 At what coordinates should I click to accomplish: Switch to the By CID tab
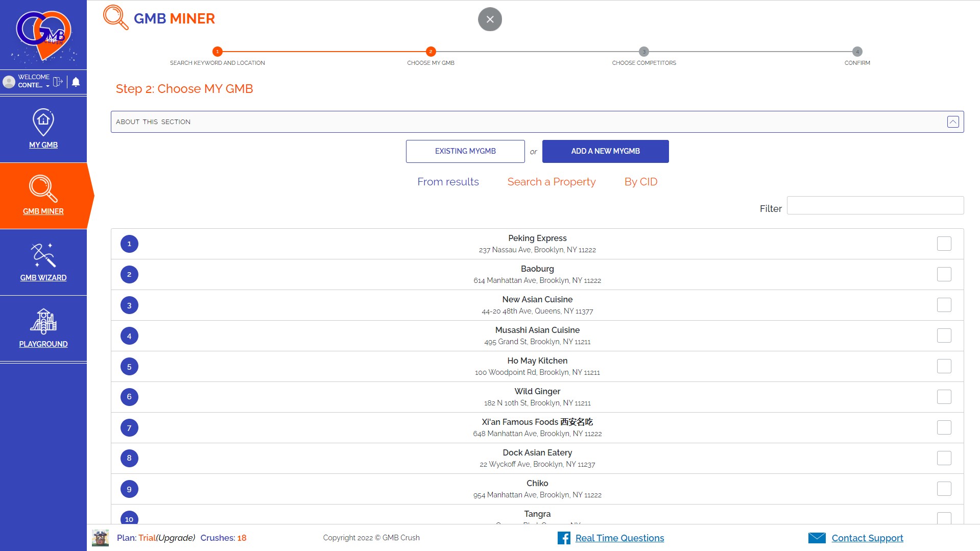(x=640, y=182)
